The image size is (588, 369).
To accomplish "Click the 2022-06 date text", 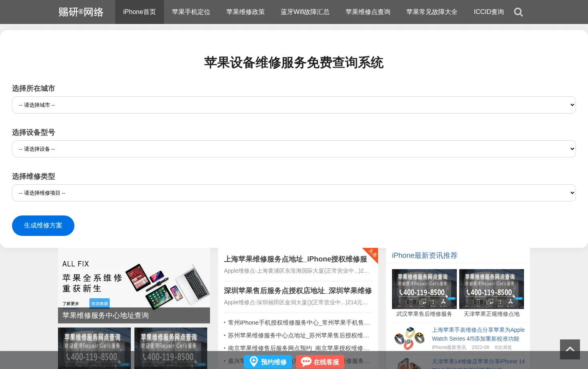I will [480, 347].
